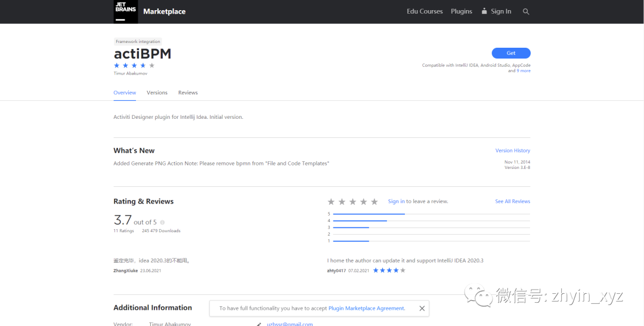Rate one star in the review widget
The image size is (644, 326).
[331, 201]
